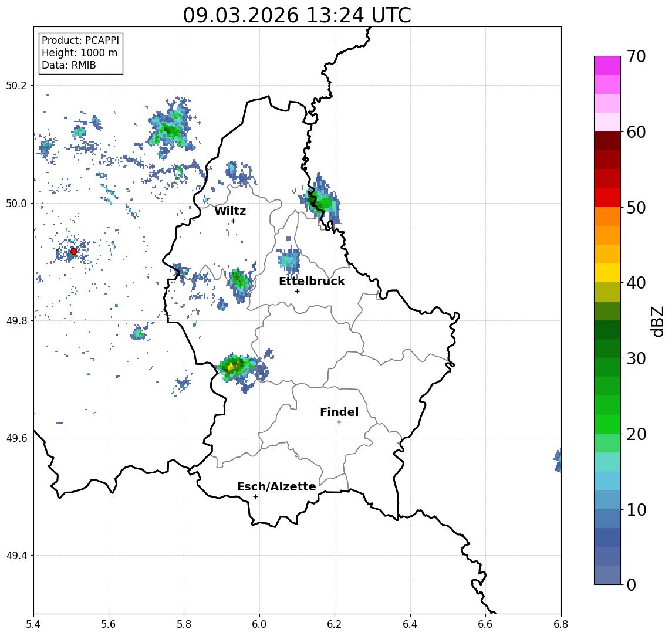Click the 'Data: RMIB' info line
This screenshot has height=636, width=672.
(69, 65)
